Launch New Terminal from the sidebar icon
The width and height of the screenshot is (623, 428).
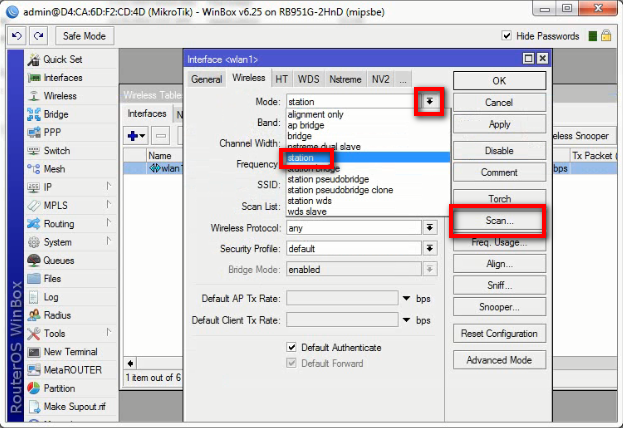point(34,352)
